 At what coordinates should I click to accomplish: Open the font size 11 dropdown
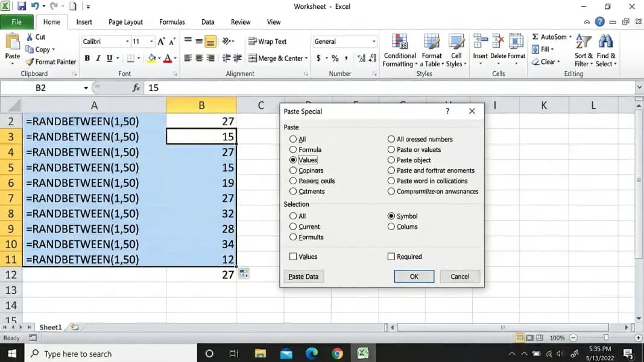click(151, 42)
